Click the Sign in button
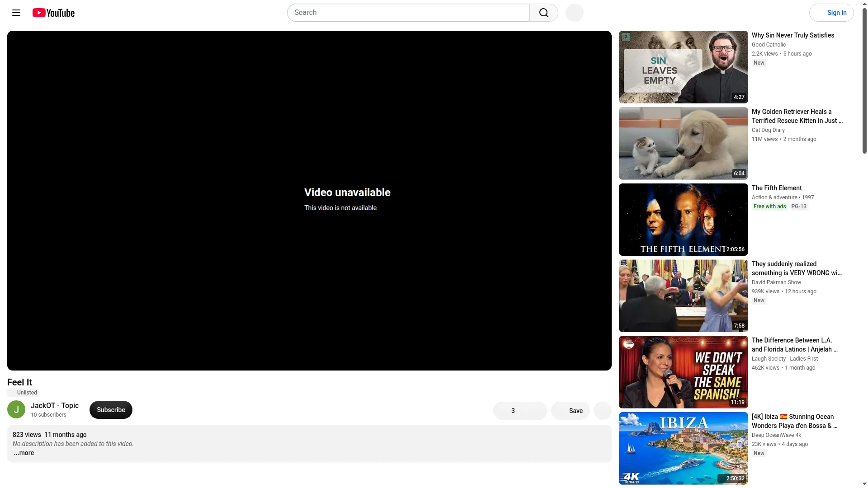This screenshot has width=868, height=488. coord(831,13)
